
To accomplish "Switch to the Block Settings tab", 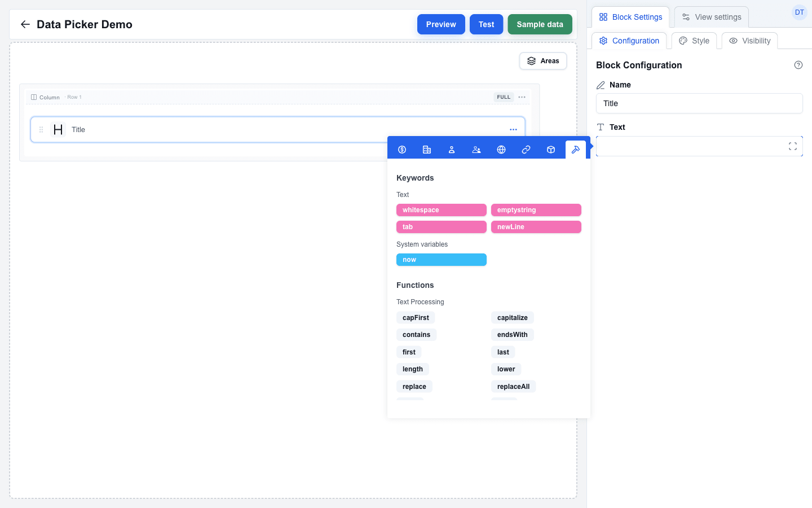I will (630, 17).
